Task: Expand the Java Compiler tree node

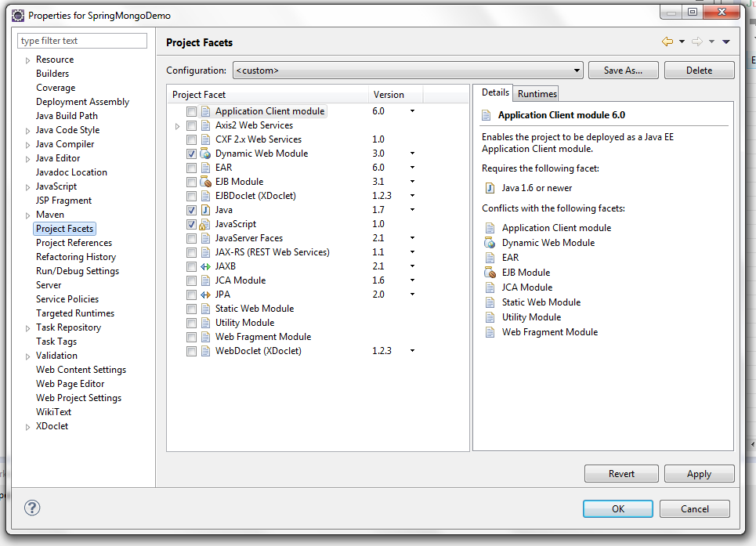Action: pos(28,145)
